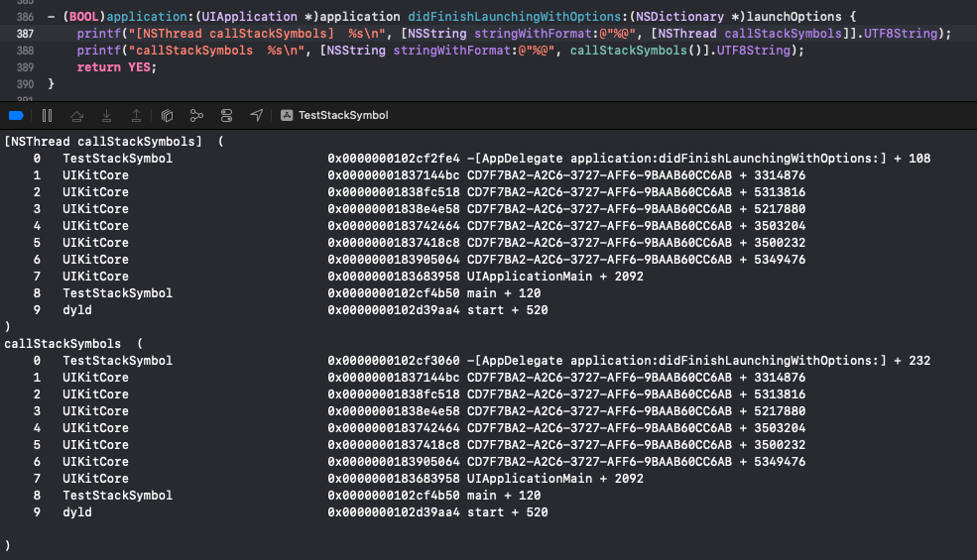
Task: Pause program execution in debug bar
Action: pos(48,115)
